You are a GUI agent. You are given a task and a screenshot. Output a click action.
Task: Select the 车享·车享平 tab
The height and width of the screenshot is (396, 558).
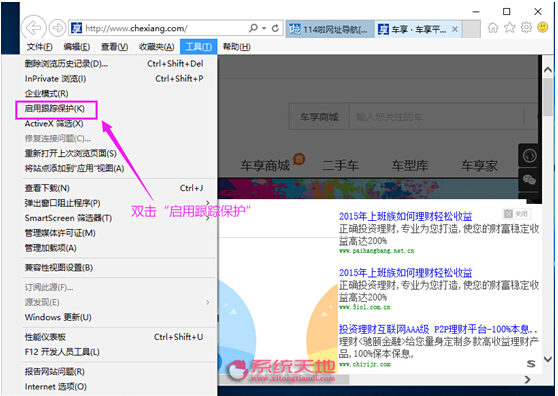click(x=418, y=29)
